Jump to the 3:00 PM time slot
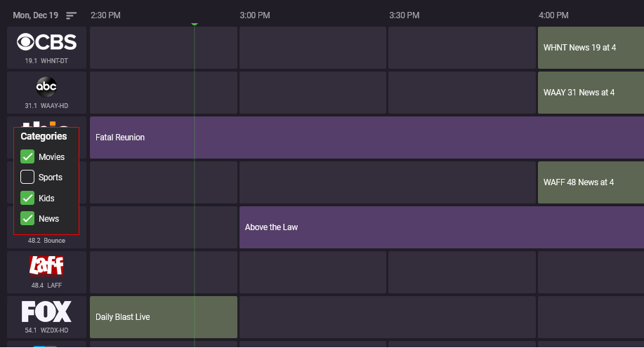The height and width of the screenshot is (348, 644). (x=254, y=15)
